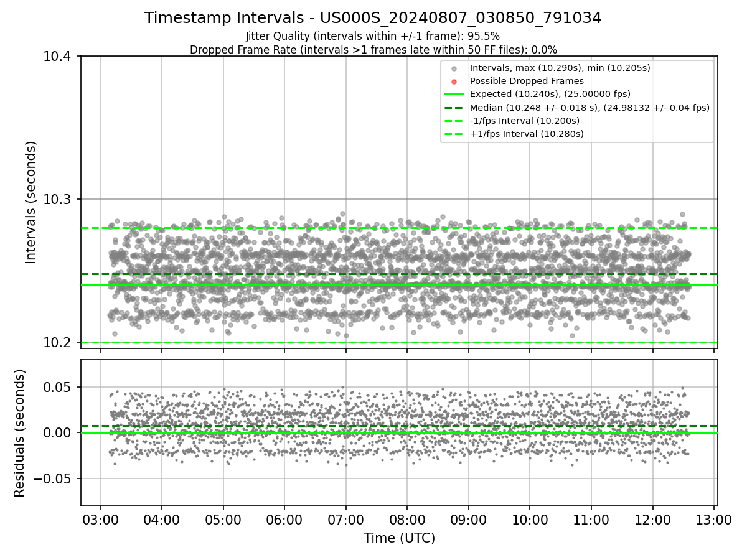Click the 'Residuals (seconds)' y-axis label
The width and height of the screenshot is (747, 560).
(20, 433)
